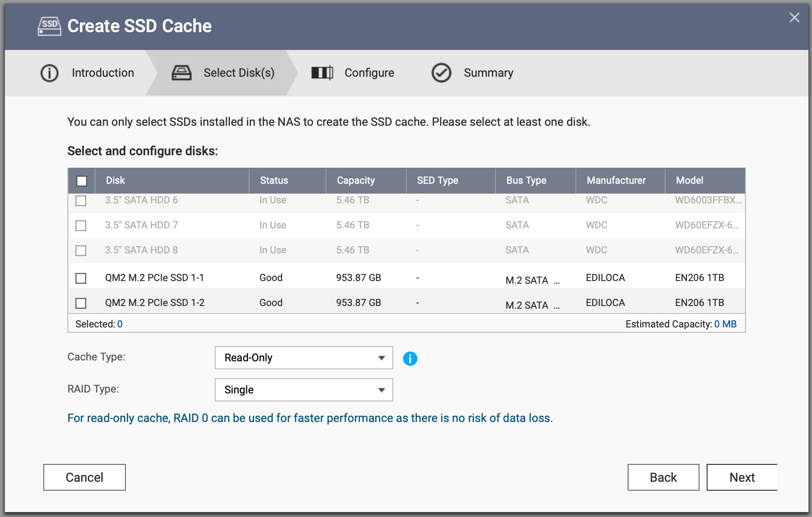Click the Summary checkmark icon
The width and height of the screenshot is (812, 517).
pyautogui.click(x=441, y=73)
